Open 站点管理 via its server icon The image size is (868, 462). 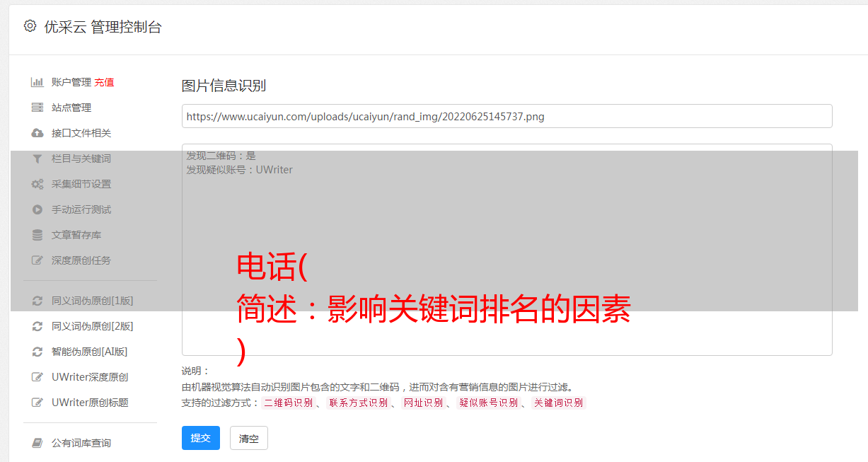click(37, 108)
